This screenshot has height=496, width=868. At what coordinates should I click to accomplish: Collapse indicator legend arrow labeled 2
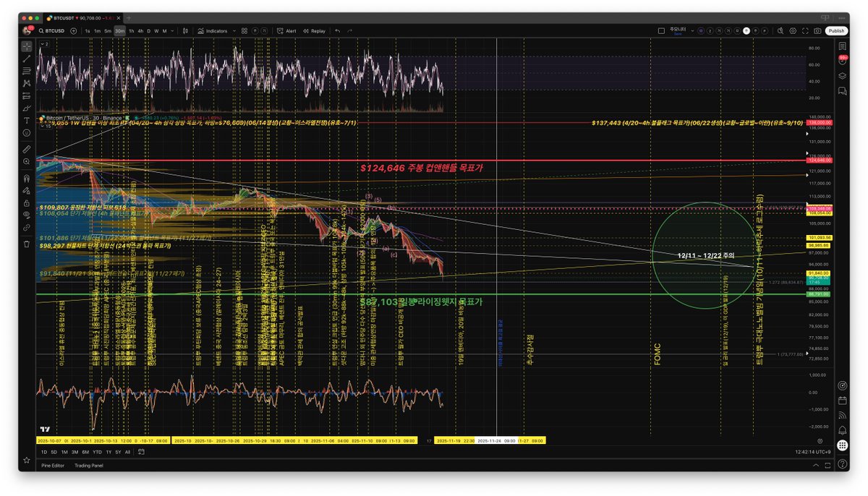(43, 44)
